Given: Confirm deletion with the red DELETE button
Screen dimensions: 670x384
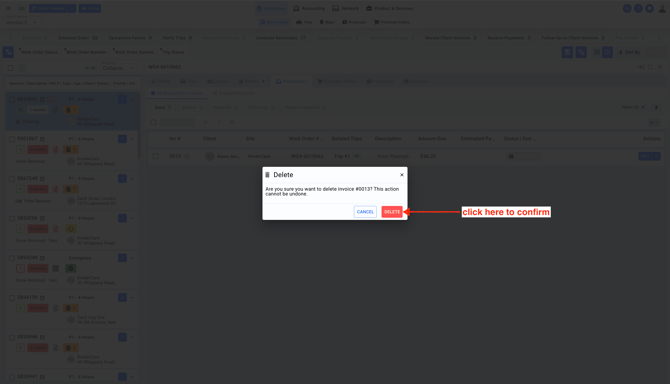Looking at the screenshot, I should [392, 212].
